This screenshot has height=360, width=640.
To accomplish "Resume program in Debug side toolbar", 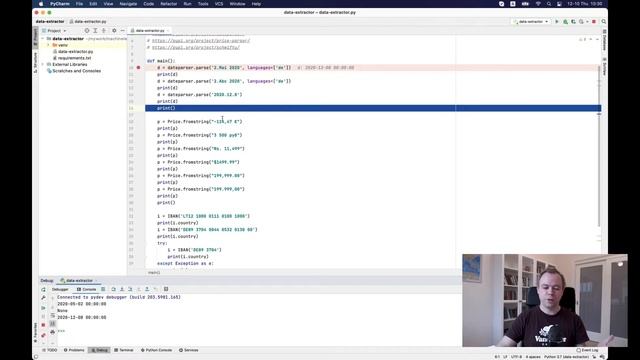I will pos(43,308).
